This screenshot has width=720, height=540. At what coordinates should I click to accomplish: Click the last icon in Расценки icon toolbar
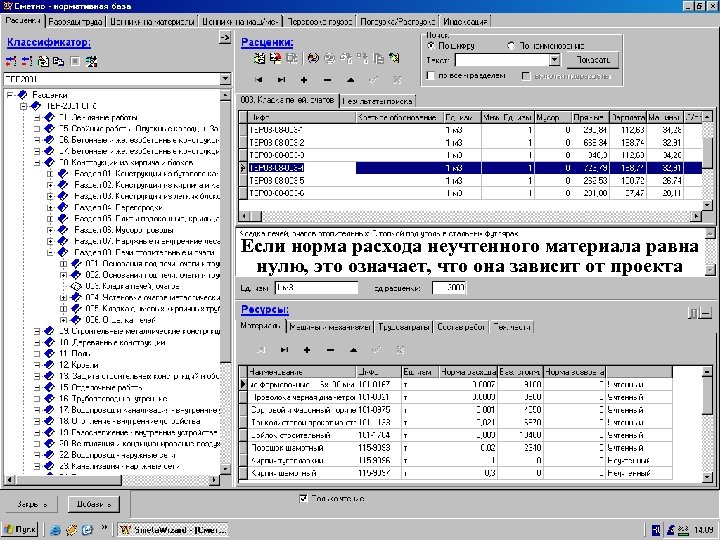(394, 58)
